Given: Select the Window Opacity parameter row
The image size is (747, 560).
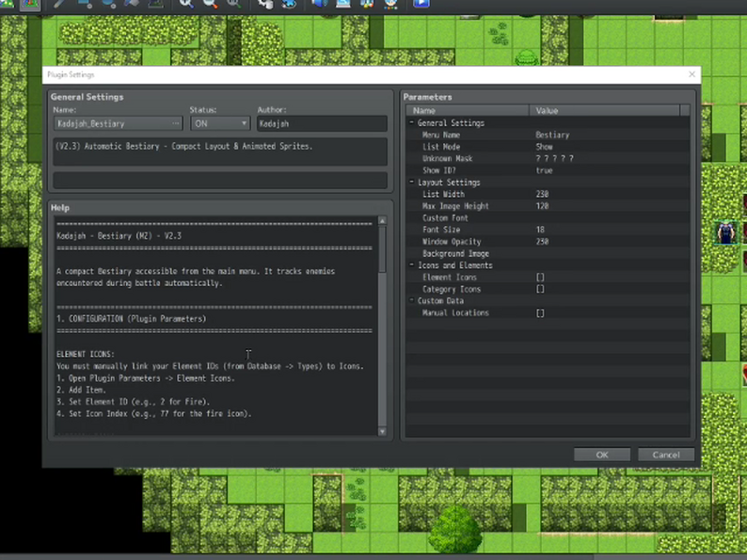Looking at the screenshot, I should [x=548, y=242].
